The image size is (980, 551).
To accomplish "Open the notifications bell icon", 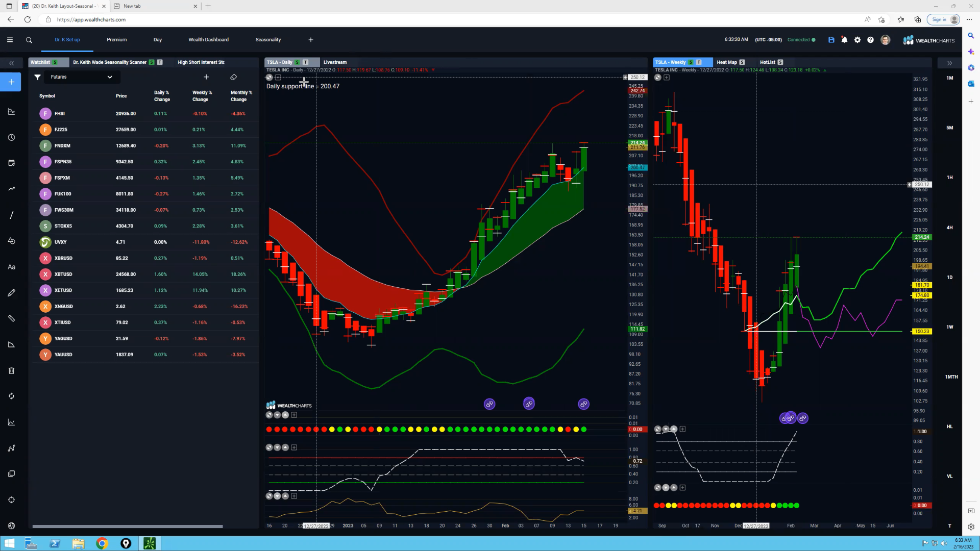I will tap(844, 40).
